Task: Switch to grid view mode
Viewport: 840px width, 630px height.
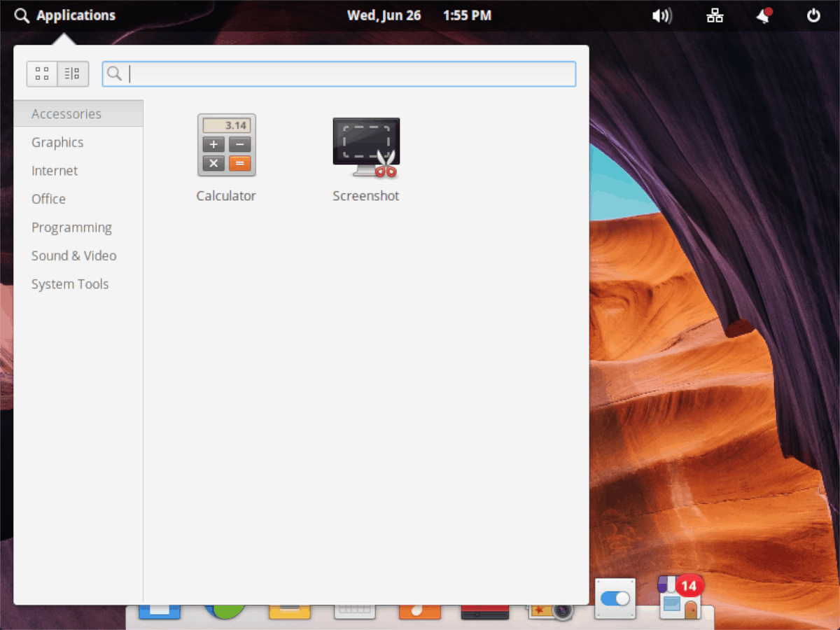Action: (x=42, y=73)
